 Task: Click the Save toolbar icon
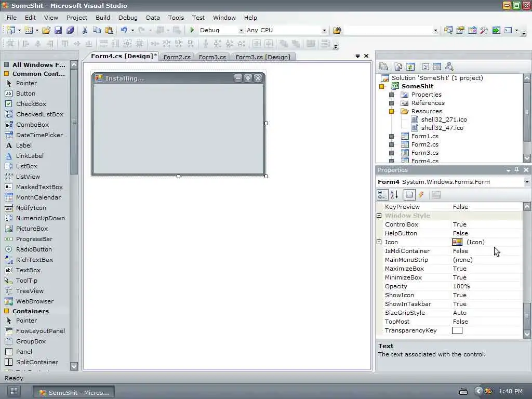pyautogui.click(x=58, y=30)
